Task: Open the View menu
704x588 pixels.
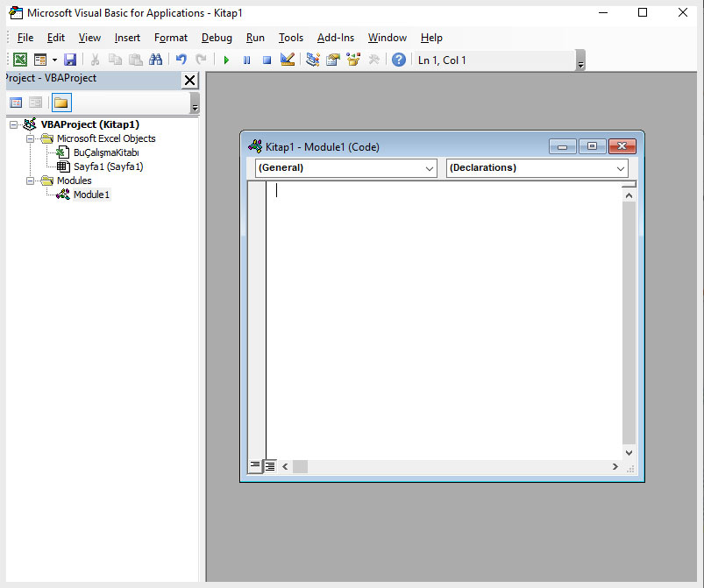Action: coord(89,38)
